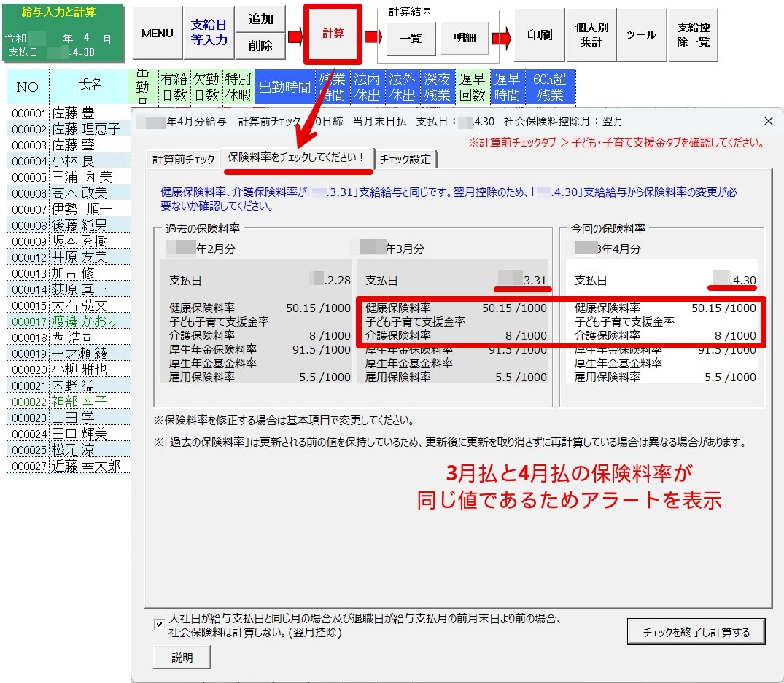Open the 支給日等入力 button
This screenshot has width=784, height=683.
point(209,34)
